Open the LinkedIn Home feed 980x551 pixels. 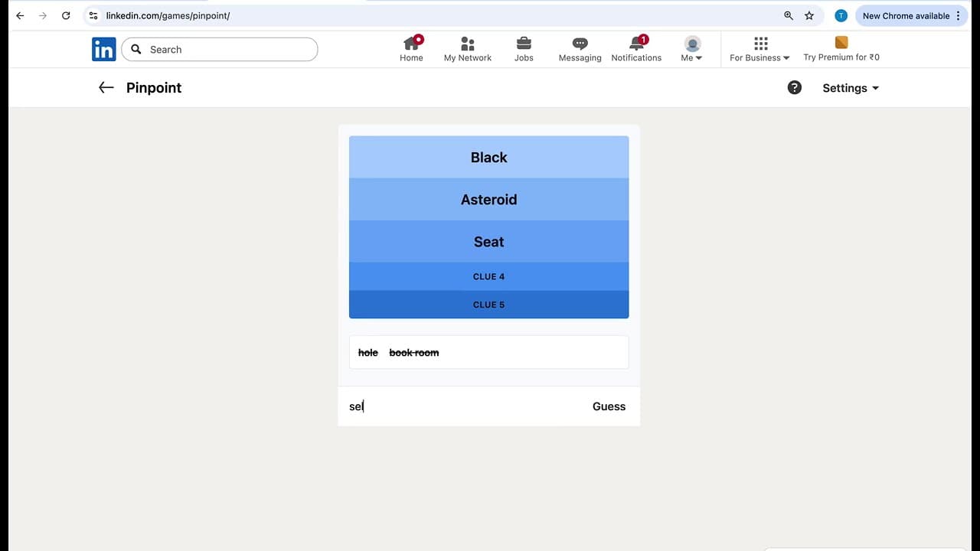point(411,47)
